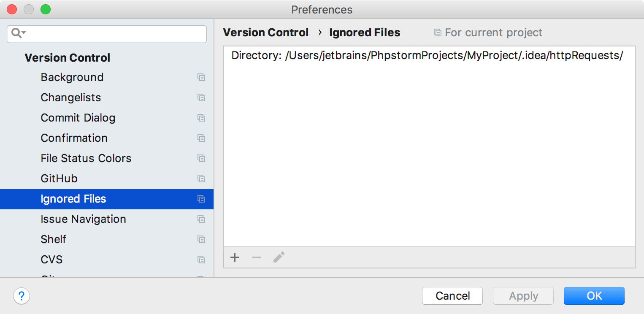Select the Edit ignored entry pencil icon

pos(279,257)
